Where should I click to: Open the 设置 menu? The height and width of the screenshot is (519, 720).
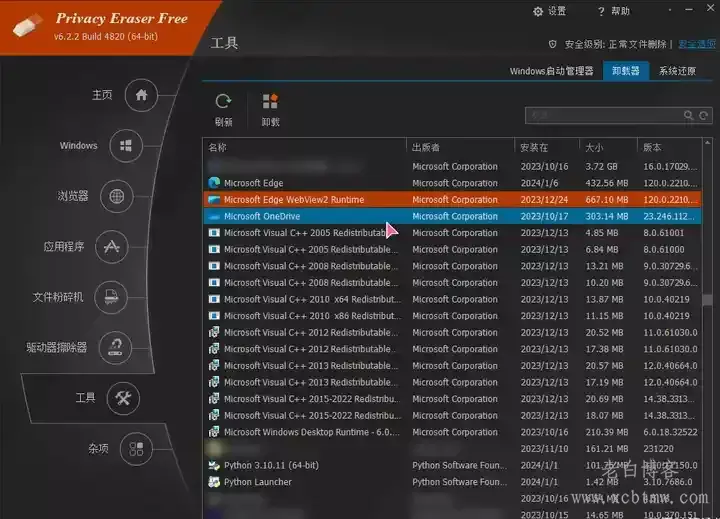pyautogui.click(x=550, y=11)
